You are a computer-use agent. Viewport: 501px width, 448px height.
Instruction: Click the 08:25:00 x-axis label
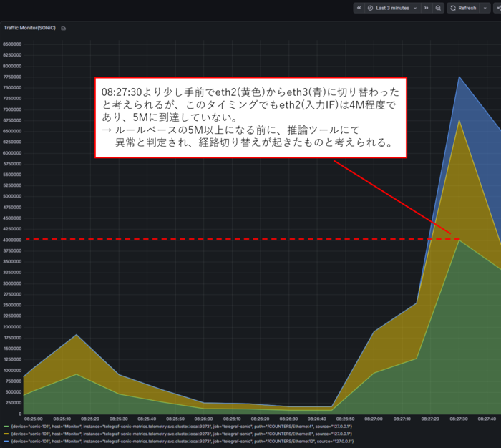[33, 419]
